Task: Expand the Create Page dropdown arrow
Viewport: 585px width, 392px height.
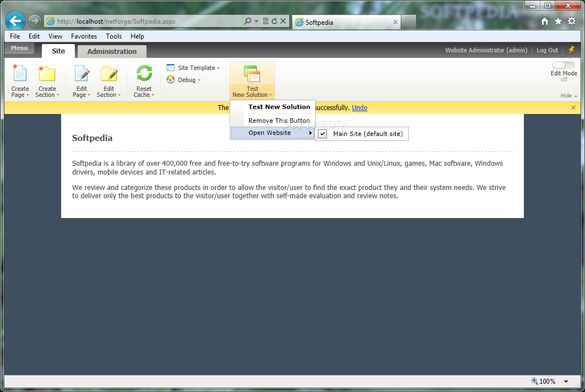Action: [x=28, y=95]
